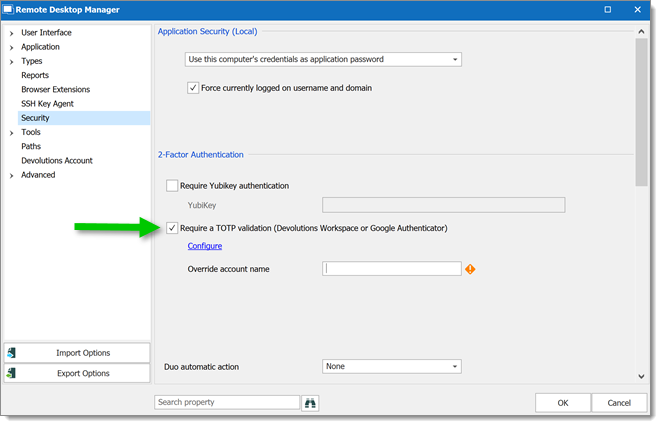Select Reports in the options tree
The image size is (661, 426).
tap(35, 75)
